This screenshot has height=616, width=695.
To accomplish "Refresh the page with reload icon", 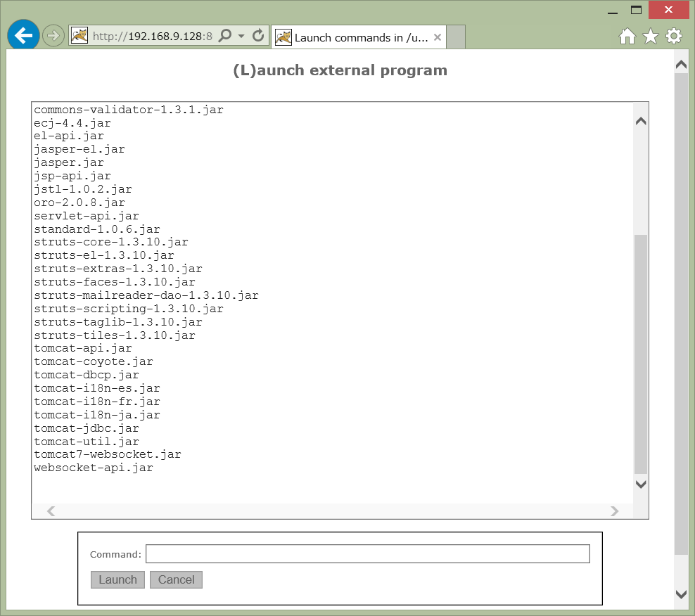I will 258,35.
